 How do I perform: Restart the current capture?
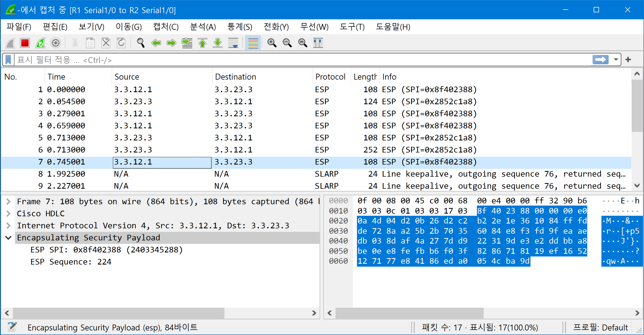40,43
